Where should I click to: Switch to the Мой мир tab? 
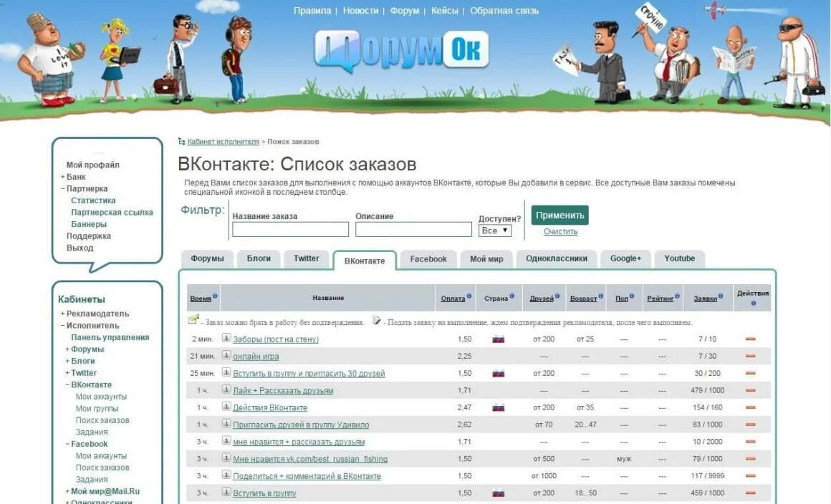[x=486, y=259]
